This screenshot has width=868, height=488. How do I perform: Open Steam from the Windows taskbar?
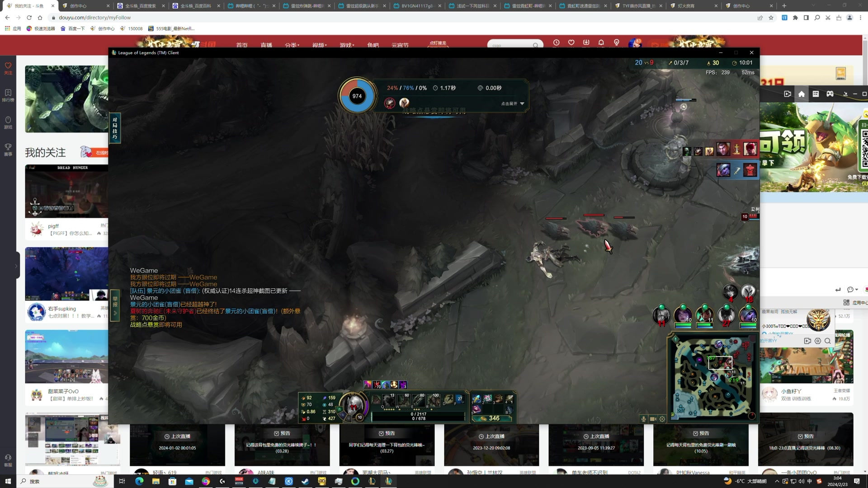[305, 481]
